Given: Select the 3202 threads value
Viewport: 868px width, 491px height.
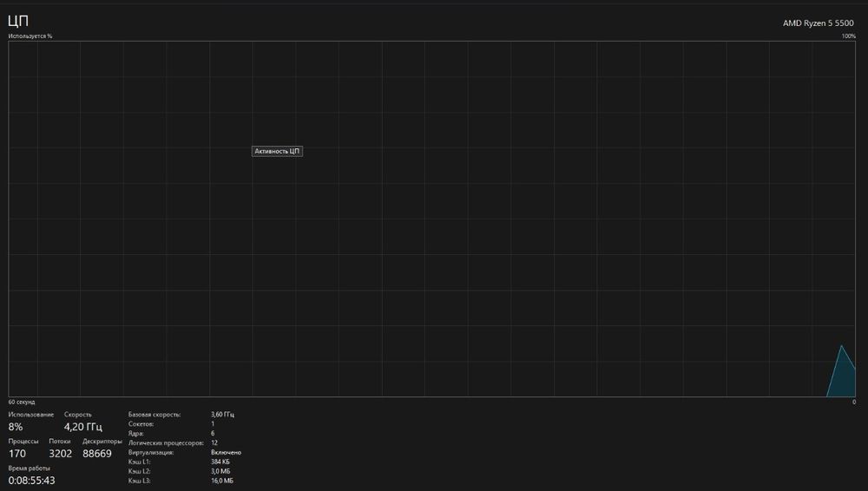Looking at the screenshot, I should tap(61, 454).
